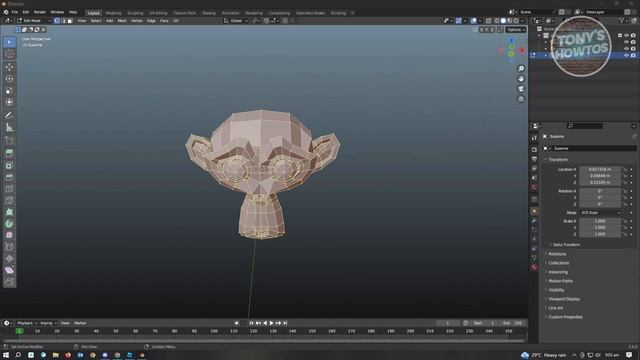The image size is (640, 360).
Task: Switch to the Shading workspace tab
Action: tap(209, 13)
